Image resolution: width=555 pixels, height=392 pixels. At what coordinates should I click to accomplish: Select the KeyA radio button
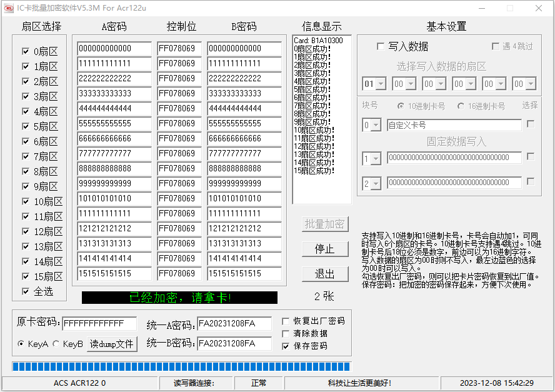(21, 344)
